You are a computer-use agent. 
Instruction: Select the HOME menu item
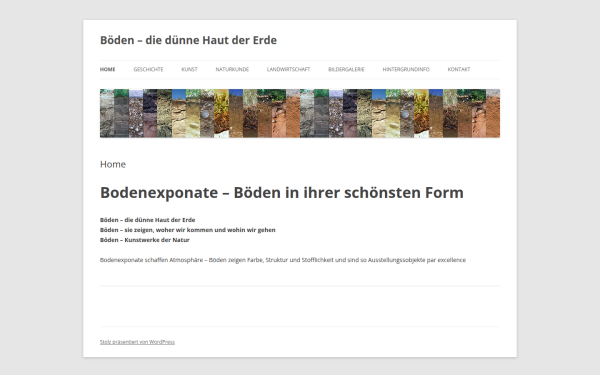108,69
